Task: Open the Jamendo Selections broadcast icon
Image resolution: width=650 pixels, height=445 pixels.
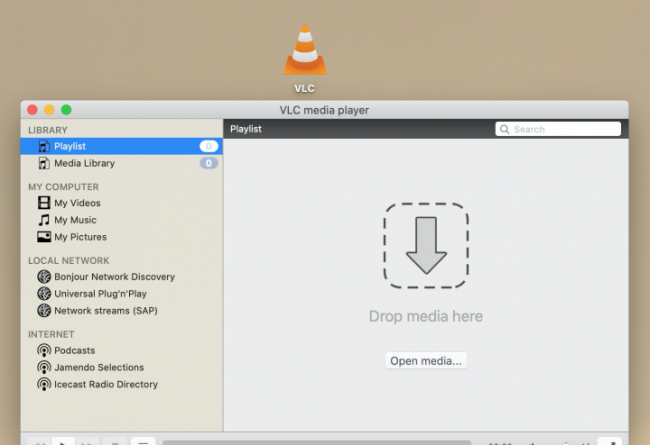Action: [x=44, y=367]
